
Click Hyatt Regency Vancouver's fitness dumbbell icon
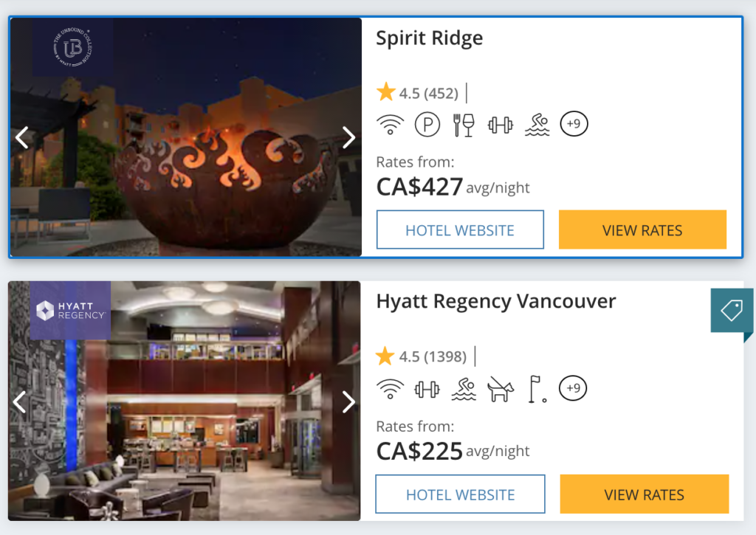427,389
